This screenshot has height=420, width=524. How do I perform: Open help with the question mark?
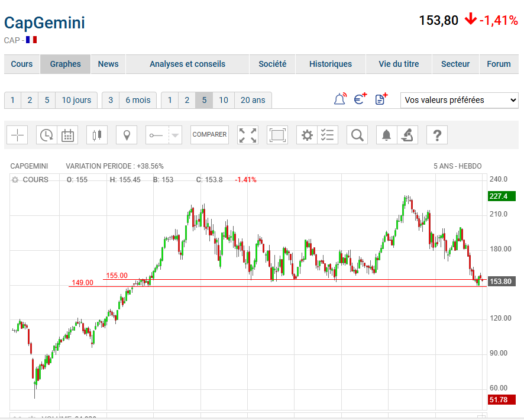(437, 135)
